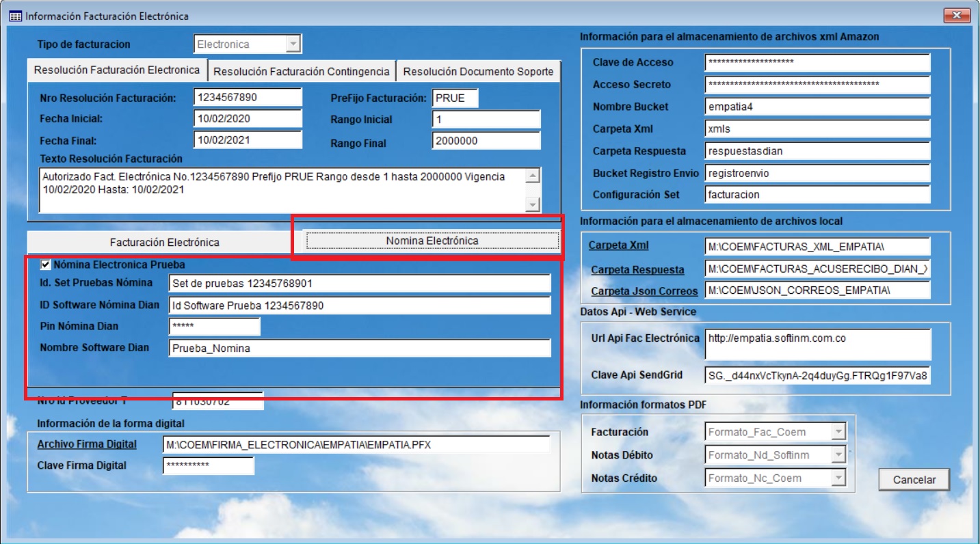Viewport: 980px width, 544px height.
Task: Click the Acceso Secreto field
Action: point(818,85)
